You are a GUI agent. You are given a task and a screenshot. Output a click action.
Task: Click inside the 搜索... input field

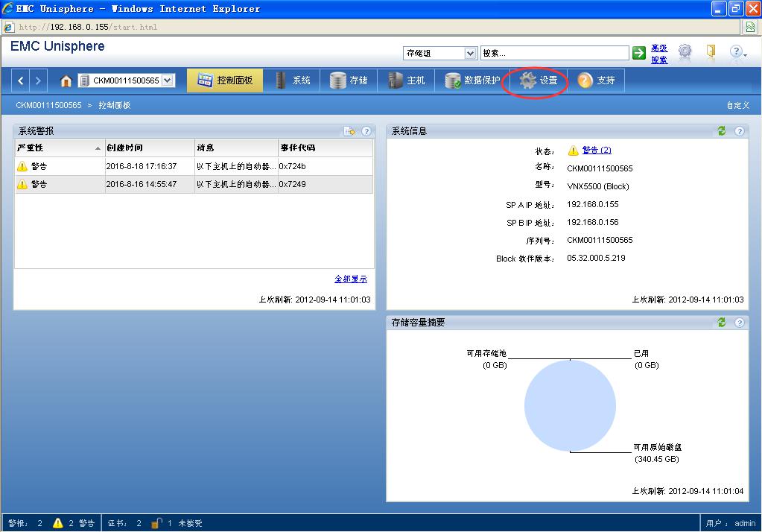coord(554,53)
